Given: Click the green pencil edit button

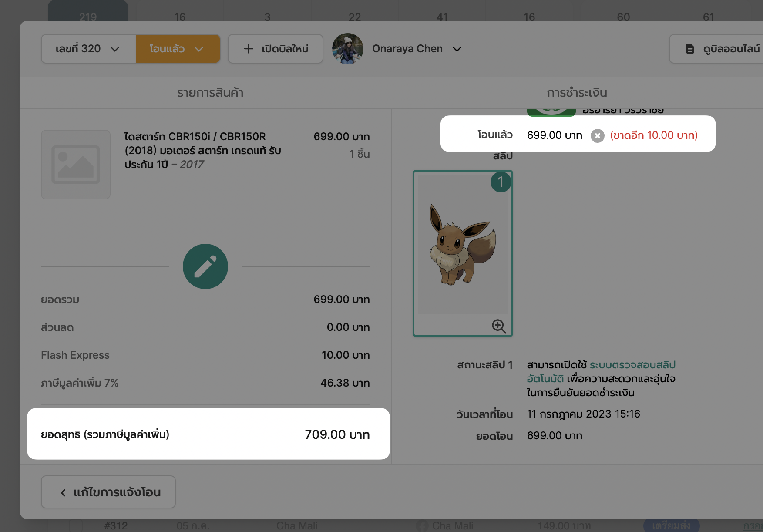Looking at the screenshot, I should pyautogui.click(x=205, y=266).
